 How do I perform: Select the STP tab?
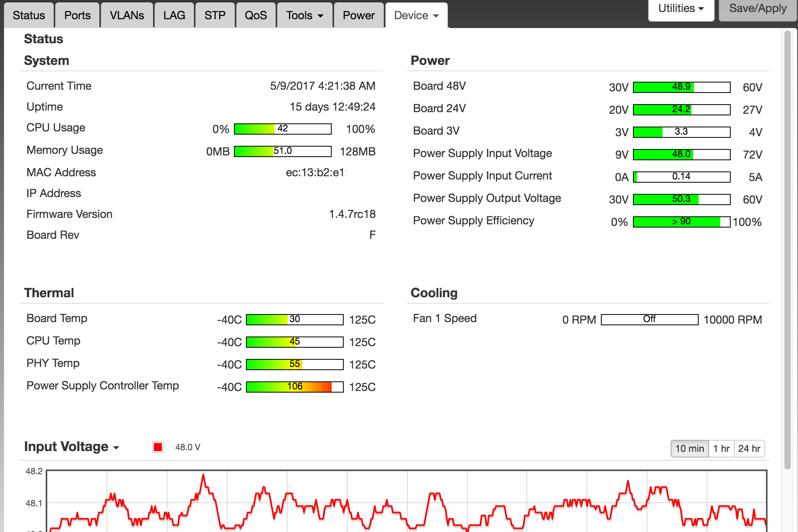[x=215, y=15]
